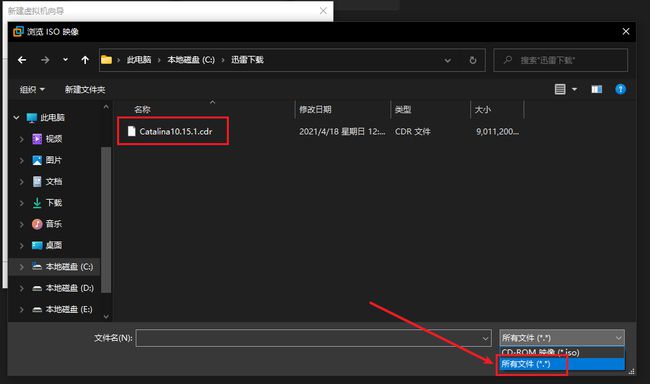
Task: Toggle the preview pane icon
Action: (x=597, y=89)
